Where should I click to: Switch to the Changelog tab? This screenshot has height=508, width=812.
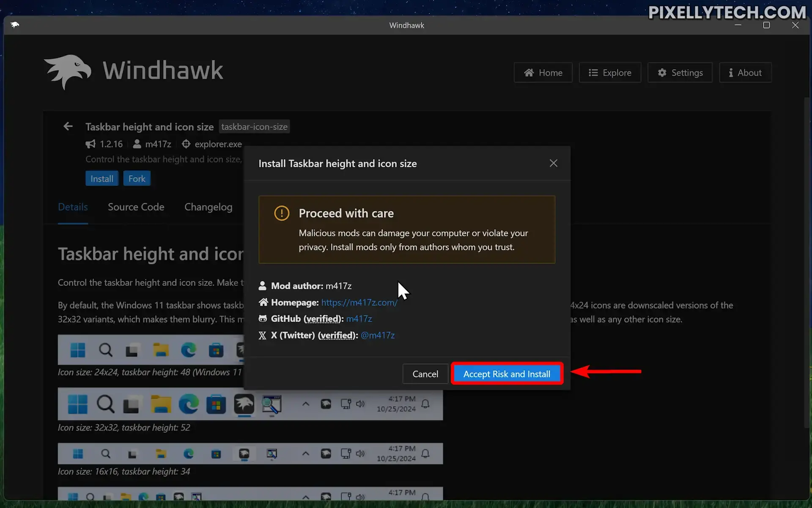208,207
